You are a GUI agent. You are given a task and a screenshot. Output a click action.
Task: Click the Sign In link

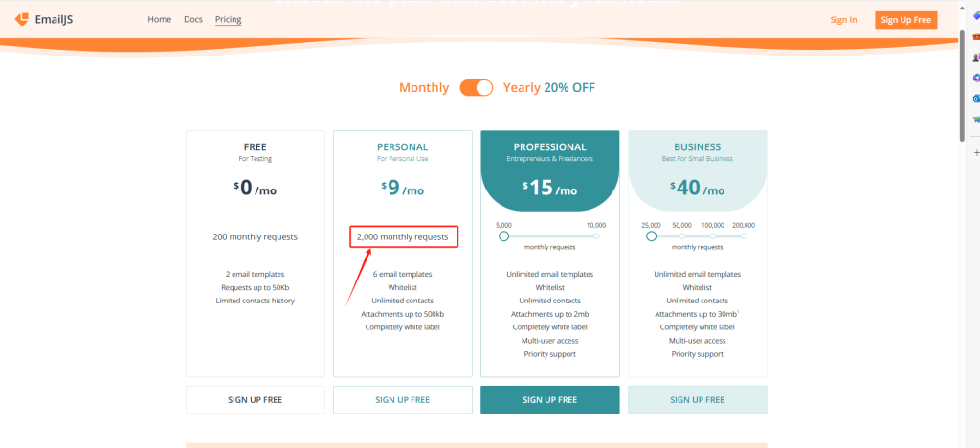tap(844, 20)
